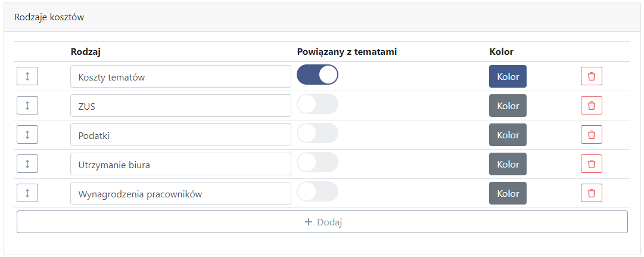Switch on the toggle for Utrzymanie biura
Image resolution: width=644 pixels, height=257 pixels.
coord(318,162)
